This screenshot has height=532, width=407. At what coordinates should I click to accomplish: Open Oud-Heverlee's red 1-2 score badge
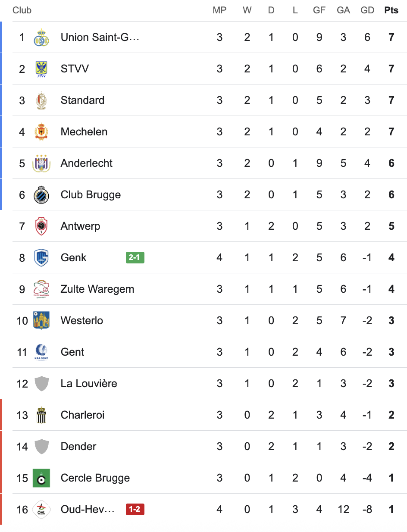pos(135,510)
